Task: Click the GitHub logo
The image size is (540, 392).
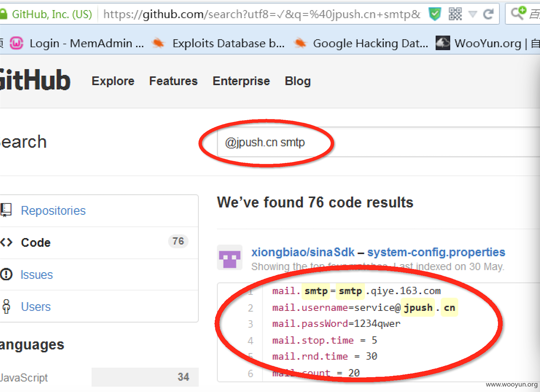Action: click(x=35, y=80)
